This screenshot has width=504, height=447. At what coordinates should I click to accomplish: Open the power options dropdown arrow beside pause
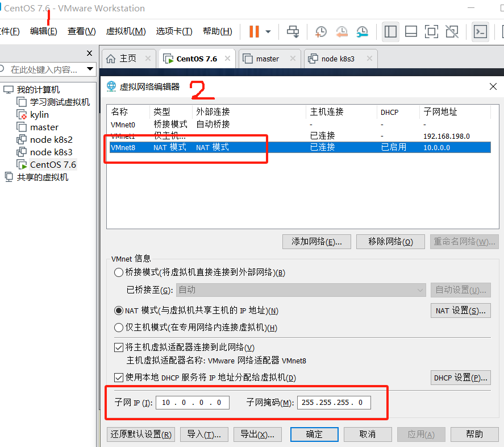click(x=268, y=31)
